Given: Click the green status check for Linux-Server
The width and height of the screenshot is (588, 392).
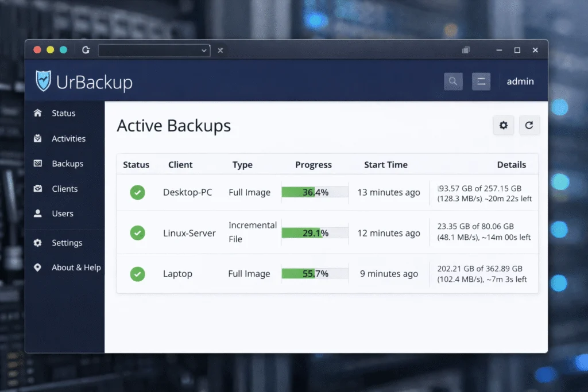Looking at the screenshot, I should pos(137,233).
